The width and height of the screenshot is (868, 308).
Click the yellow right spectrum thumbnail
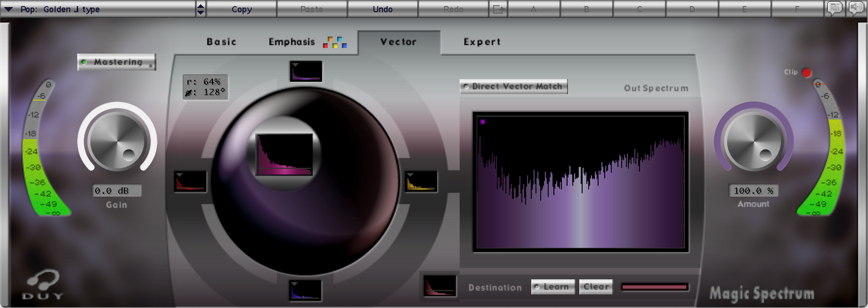pyautogui.click(x=422, y=182)
